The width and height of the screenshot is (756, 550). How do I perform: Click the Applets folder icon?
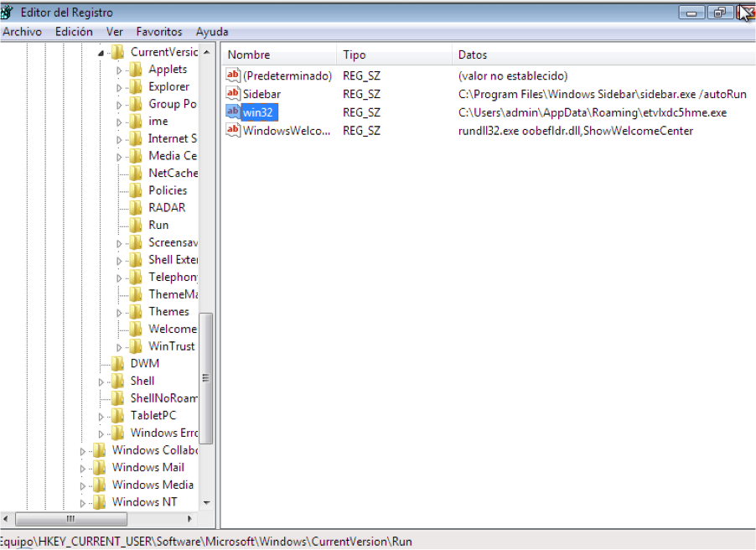point(136,70)
